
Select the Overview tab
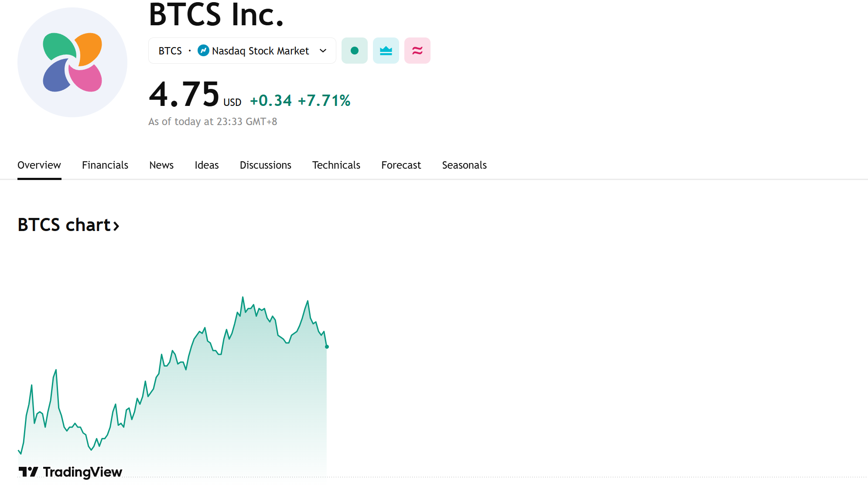click(x=39, y=165)
